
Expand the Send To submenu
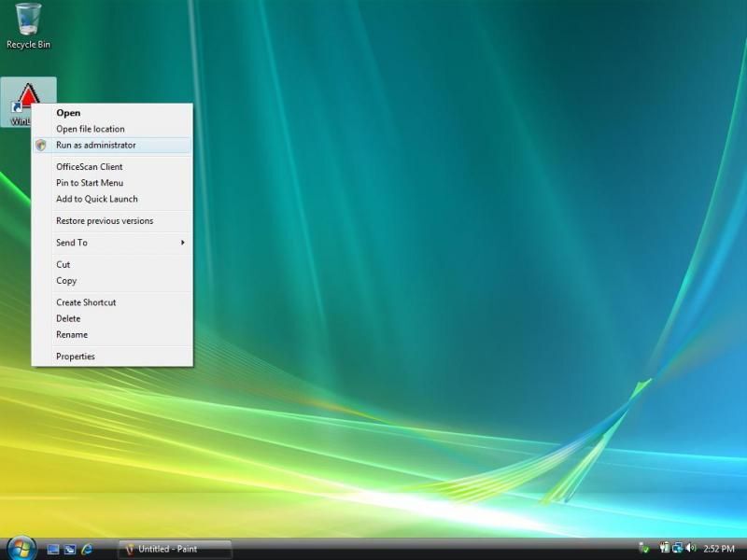[112, 243]
